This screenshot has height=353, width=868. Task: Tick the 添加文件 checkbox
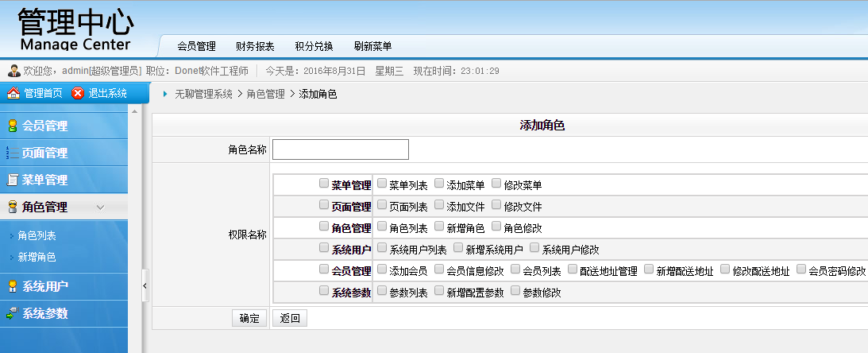tap(439, 204)
